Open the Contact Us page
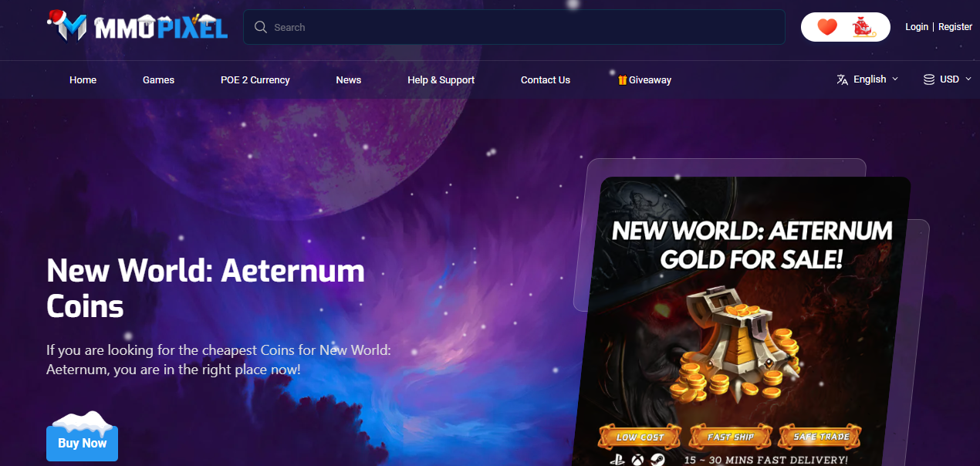980x466 pixels. click(x=546, y=80)
